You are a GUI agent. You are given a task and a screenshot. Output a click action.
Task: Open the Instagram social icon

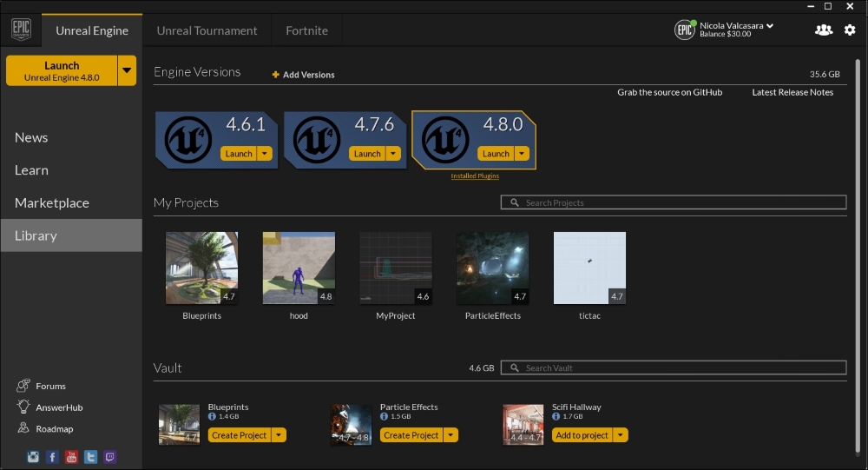click(33, 457)
